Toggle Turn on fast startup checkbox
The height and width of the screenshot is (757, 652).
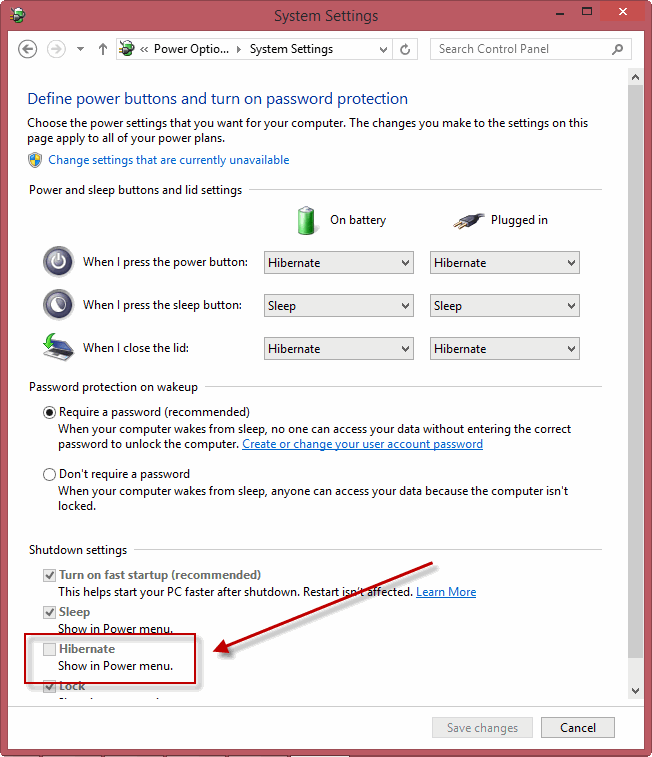coord(49,575)
